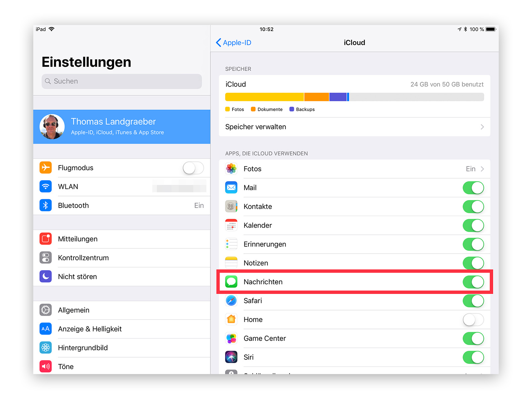532x399 pixels.
Task: Open Anzeige & Helligkeit settings
Action: 122,329
